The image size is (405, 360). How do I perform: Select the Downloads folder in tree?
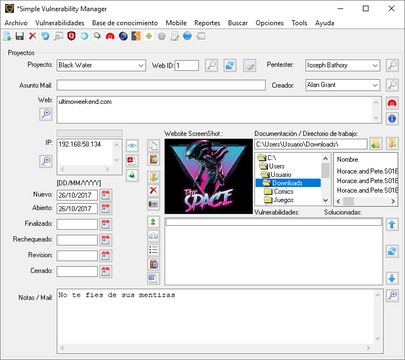[287, 183]
